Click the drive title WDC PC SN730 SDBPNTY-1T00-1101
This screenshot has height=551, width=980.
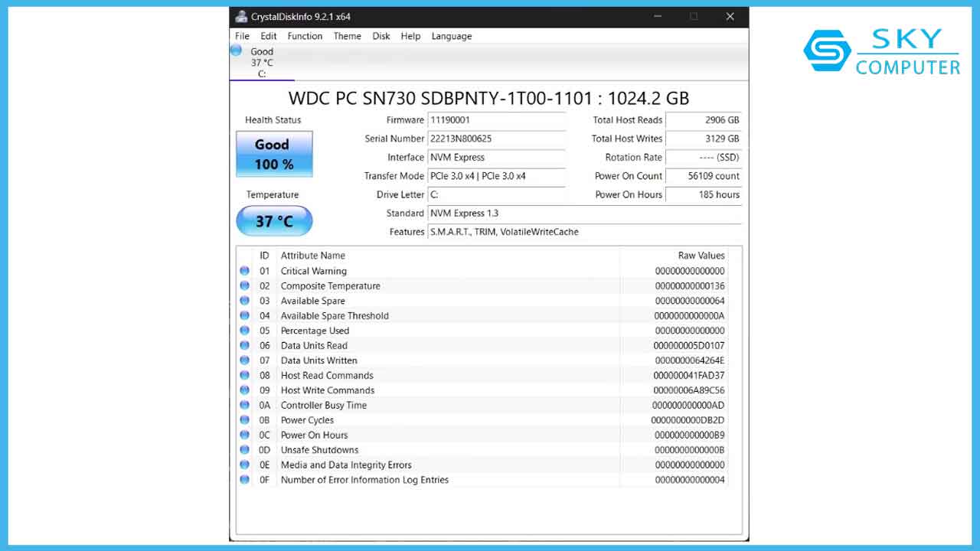click(x=488, y=98)
